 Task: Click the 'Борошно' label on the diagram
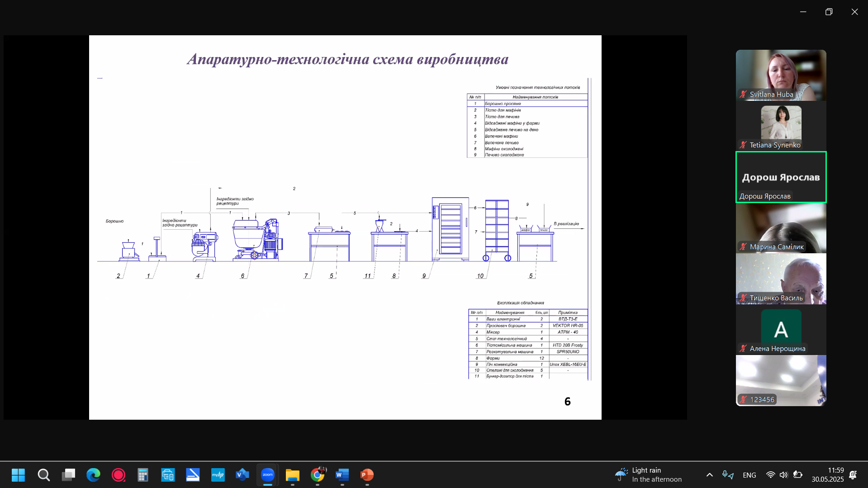pyautogui.click(x=114, y=221)
